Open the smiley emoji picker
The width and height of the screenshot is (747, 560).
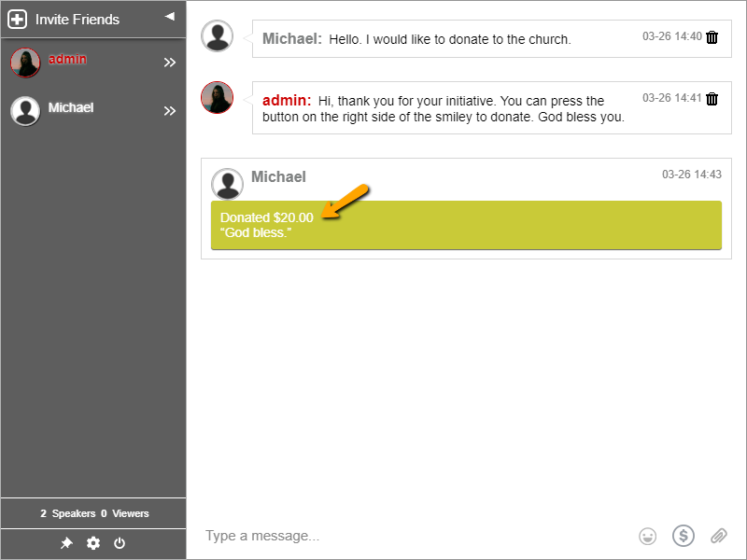coord(647,536)
